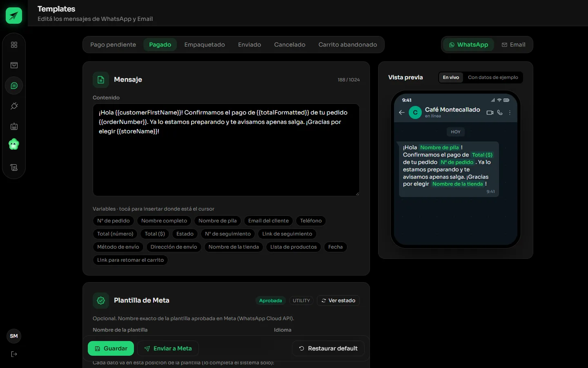Click 'Restaurar default' button
This screenshot has height=368, width=588.
click(x=328, y=348)
